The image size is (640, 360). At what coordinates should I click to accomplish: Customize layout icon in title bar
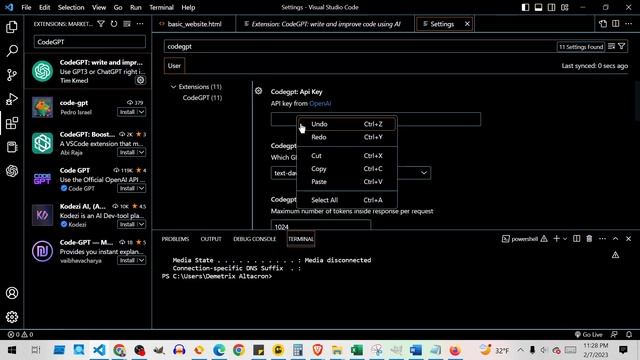(x=564, y=7)
